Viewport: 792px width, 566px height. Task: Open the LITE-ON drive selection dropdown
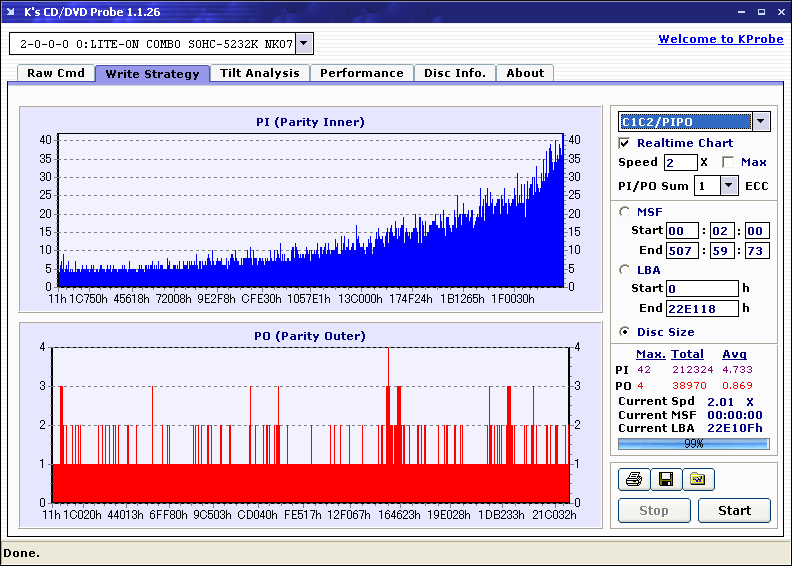305,44
